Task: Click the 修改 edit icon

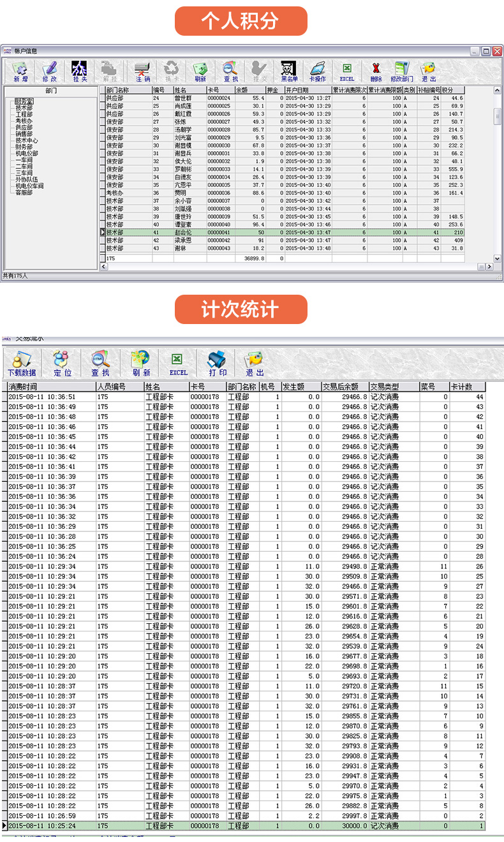Action: [x=50, y=71]
